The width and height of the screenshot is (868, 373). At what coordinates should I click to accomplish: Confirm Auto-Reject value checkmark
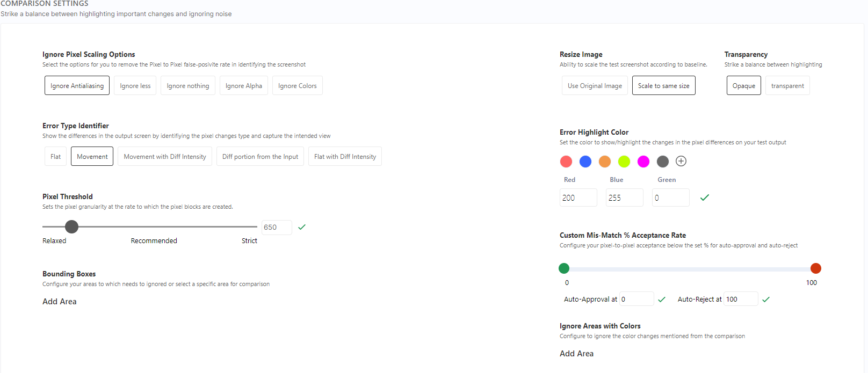[766, 299]
